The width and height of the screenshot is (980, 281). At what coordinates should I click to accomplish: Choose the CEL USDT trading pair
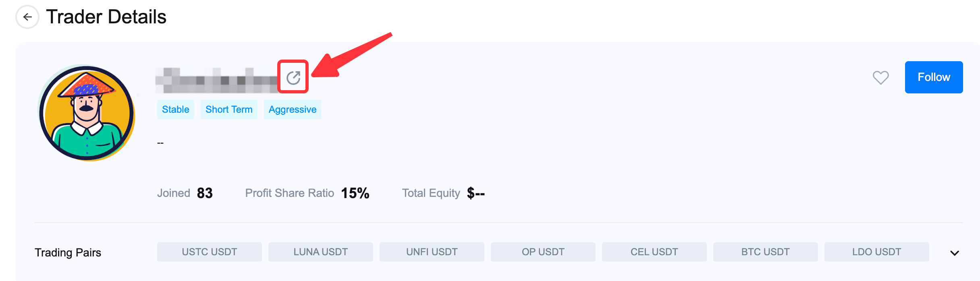pyautogui.click(x=654, y=252)
